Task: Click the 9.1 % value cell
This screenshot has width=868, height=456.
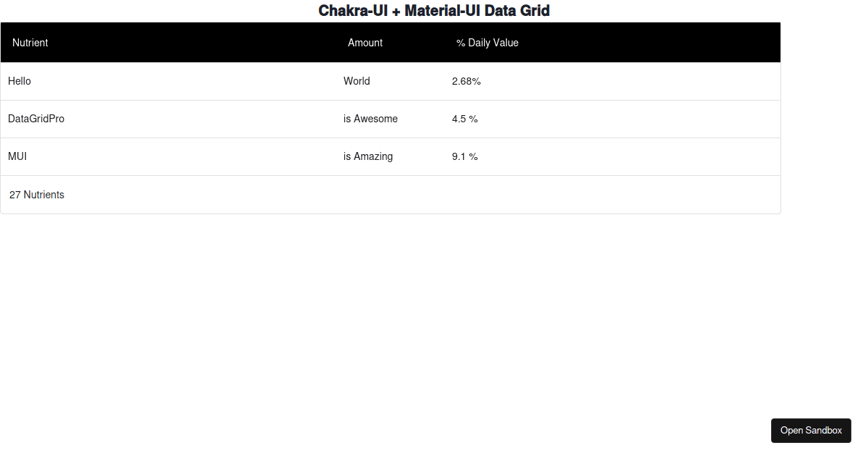Action: point(464,156)
